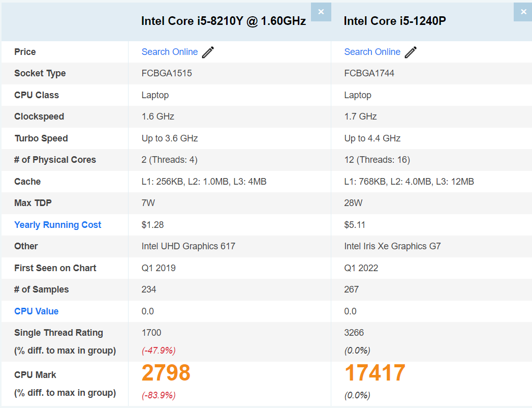Click the Clockspeed row label
The width and height of the screenshot is (532, 408).
(39, 116)
